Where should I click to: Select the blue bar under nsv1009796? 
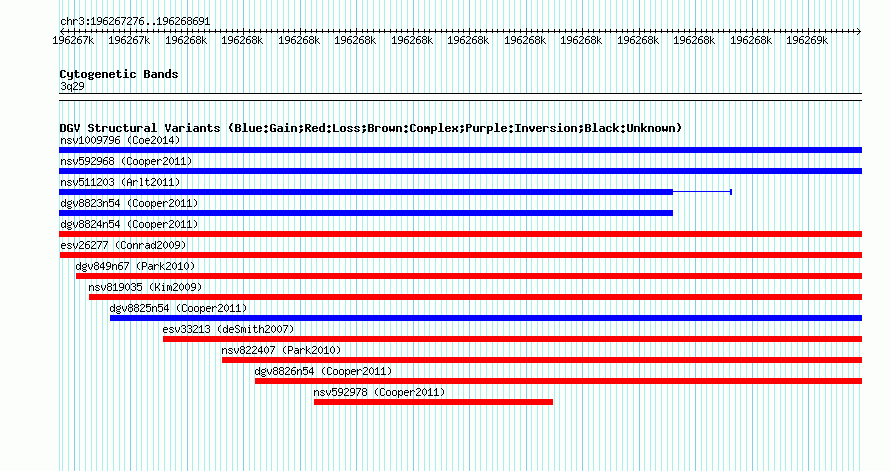click(x=460, y=150)
